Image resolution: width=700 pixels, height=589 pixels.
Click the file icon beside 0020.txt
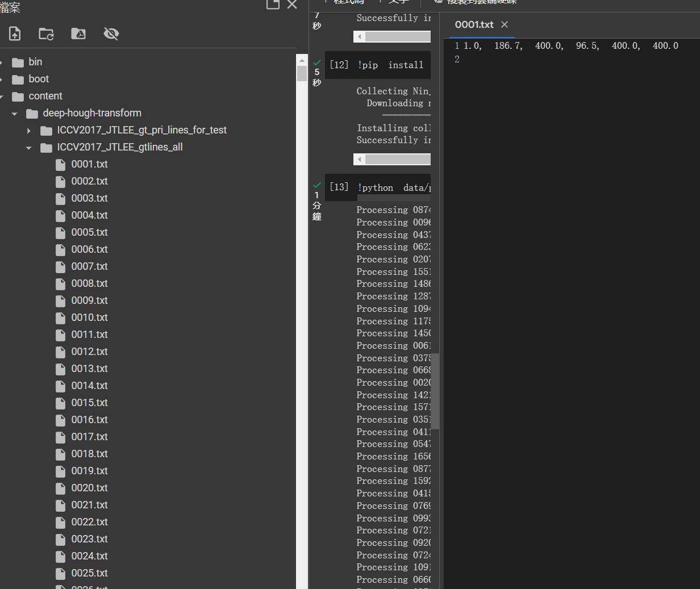click(x=60, y=488)
